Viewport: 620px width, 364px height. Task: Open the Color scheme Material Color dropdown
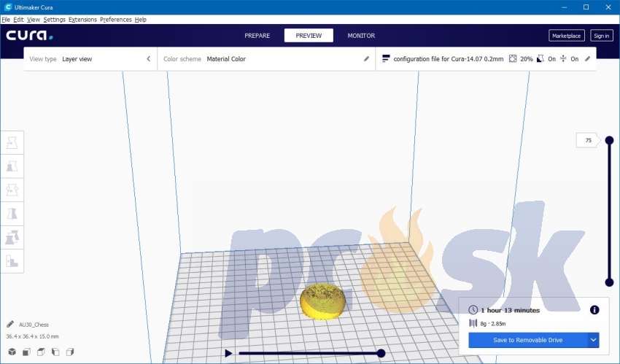[266, 59]
